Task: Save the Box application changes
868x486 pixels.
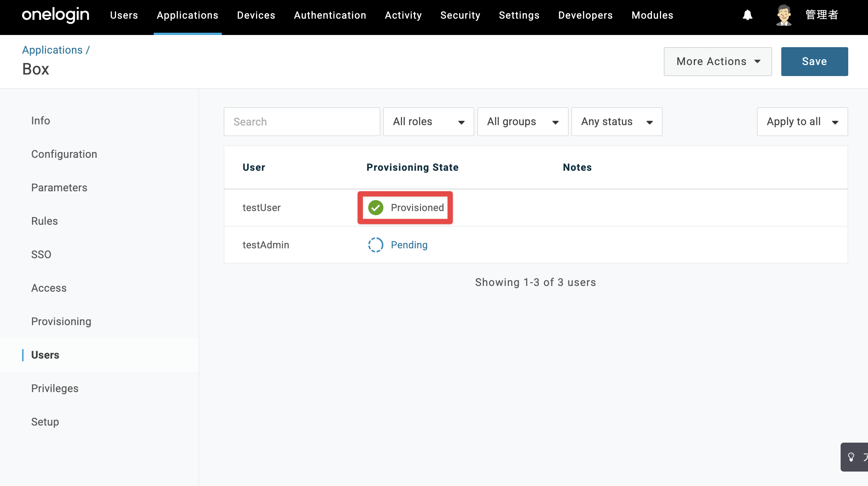Action: [x=815, y=62]
